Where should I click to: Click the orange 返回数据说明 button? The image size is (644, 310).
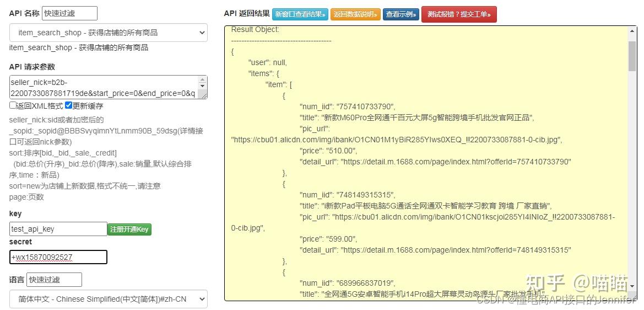click(356, 14)
